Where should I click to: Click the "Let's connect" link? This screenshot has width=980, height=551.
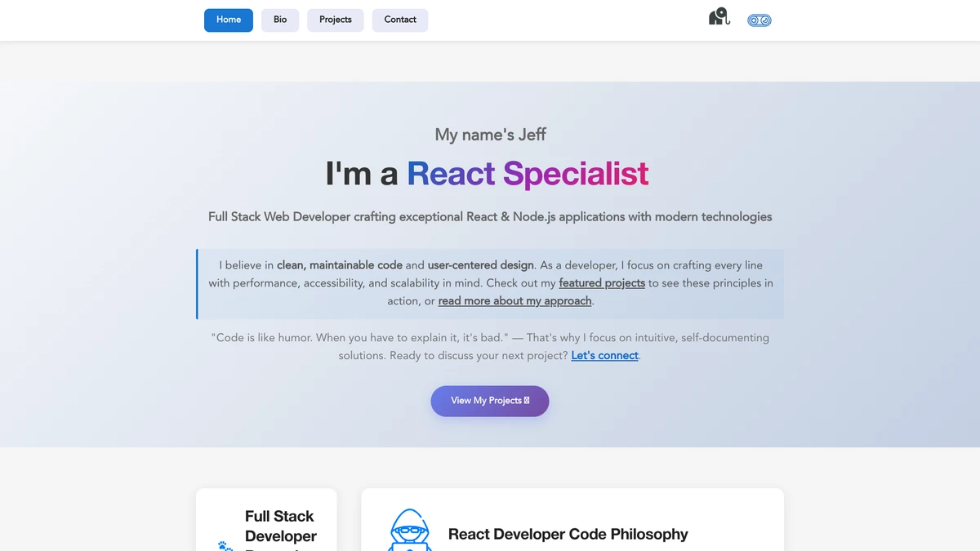[604, 356]
